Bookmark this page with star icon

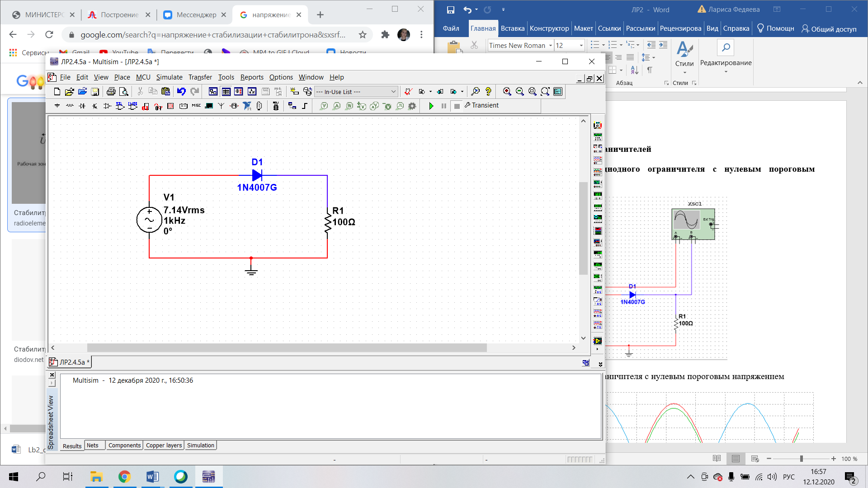point(363,35)
